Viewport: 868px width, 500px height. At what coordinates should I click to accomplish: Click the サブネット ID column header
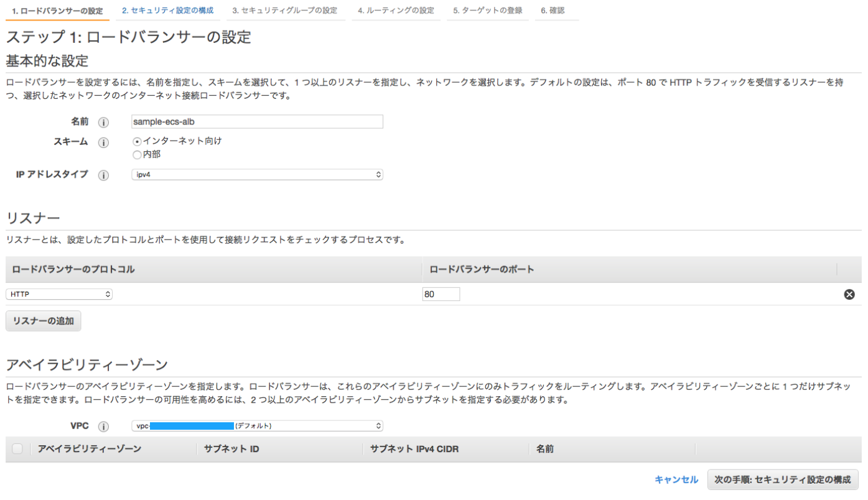pyautogui.click(x=231, y=448)
